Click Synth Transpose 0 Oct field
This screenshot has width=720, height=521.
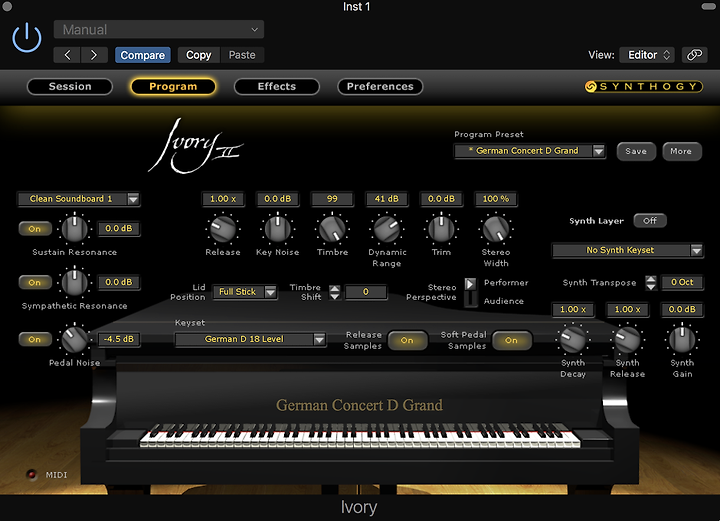point(682,282)
